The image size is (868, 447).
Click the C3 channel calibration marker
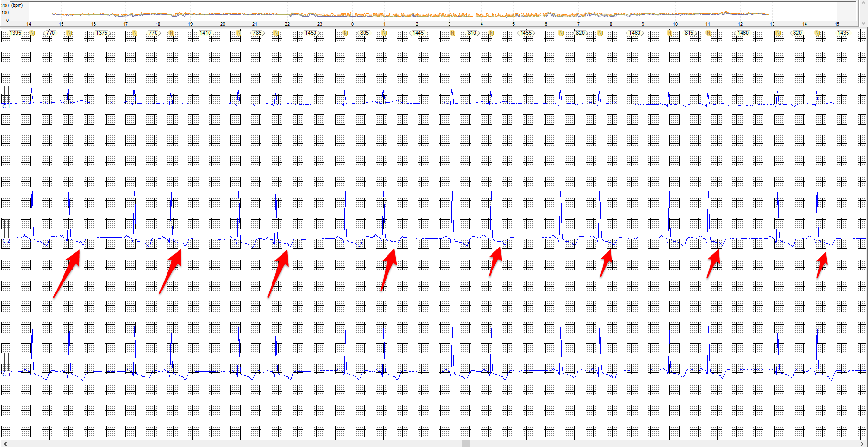[6, 362]
